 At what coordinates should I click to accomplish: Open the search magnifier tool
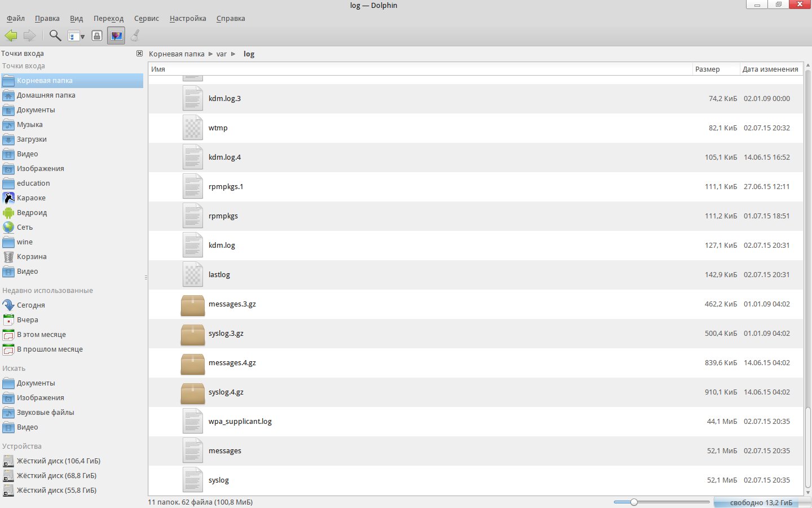tap(55, 36)
